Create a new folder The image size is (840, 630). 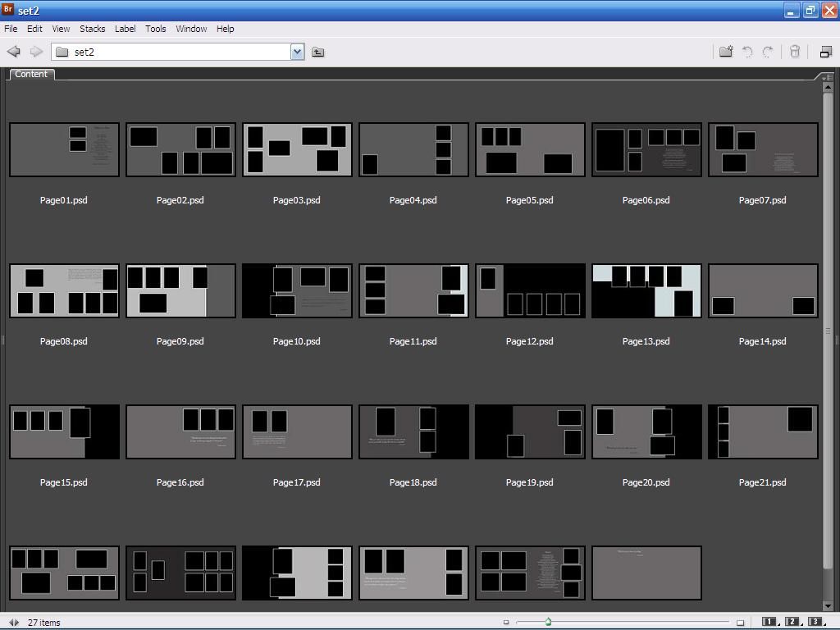pyautogui.click(x=726, y=52)
